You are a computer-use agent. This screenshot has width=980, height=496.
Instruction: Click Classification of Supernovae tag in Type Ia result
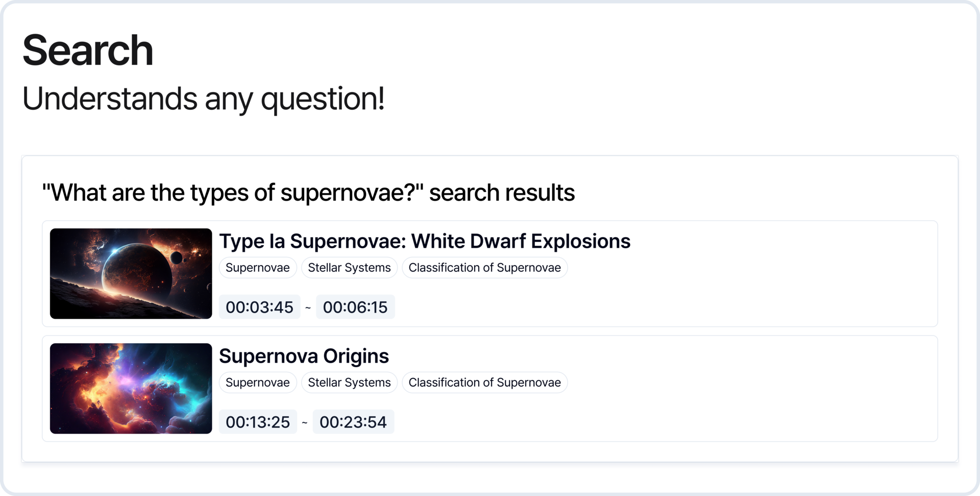484,268
